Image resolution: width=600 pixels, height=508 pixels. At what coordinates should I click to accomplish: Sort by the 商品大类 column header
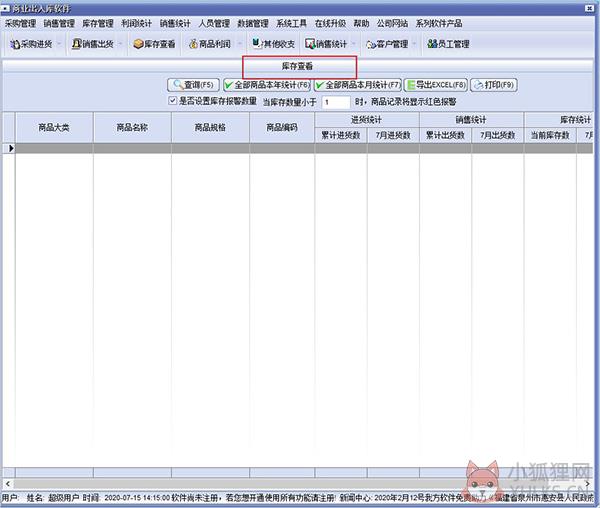[x=54, y=128]
